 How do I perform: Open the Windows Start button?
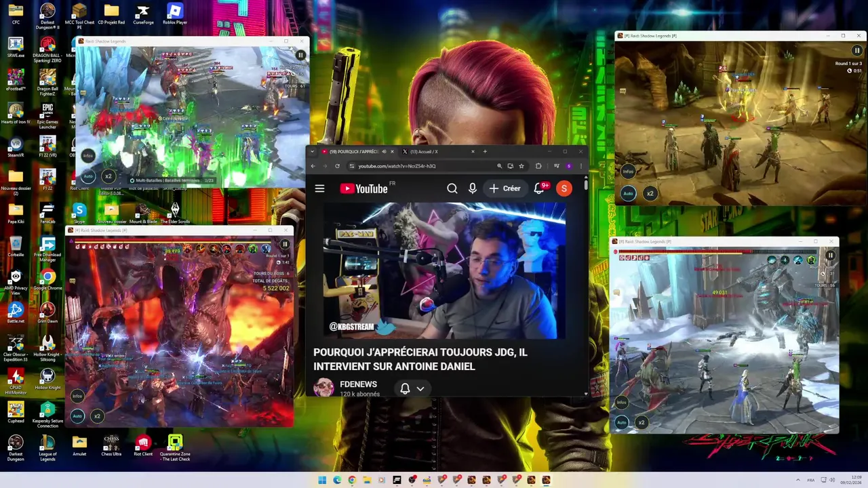(322, 480)
